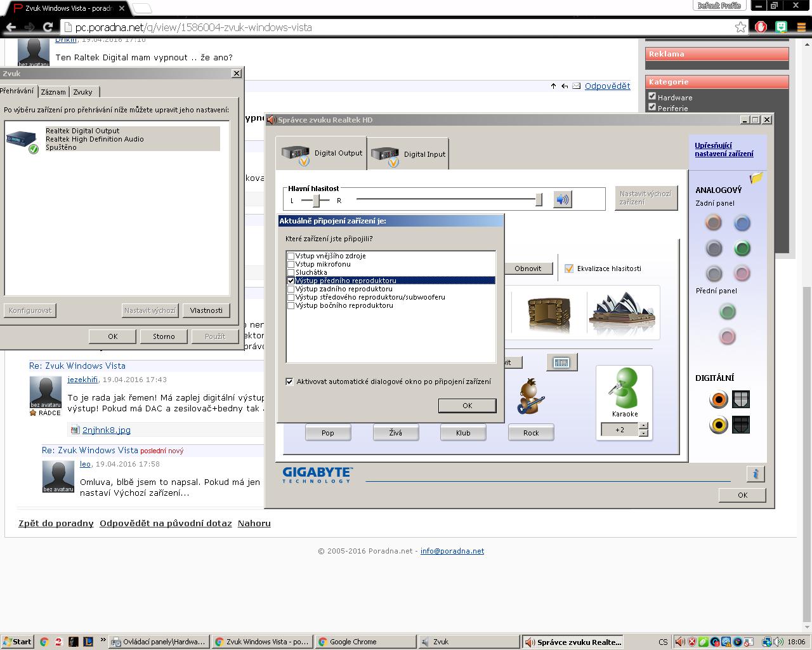
Task: Click the envelope icon beside Odpovědět
Action: click(576, 86)
